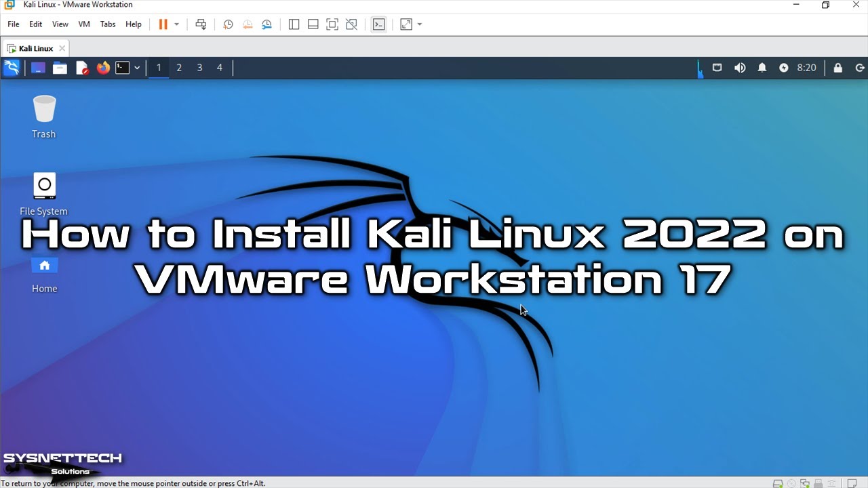Open the Help menu
The height and width of the screenshot is (488, 868).
point(134,24)
